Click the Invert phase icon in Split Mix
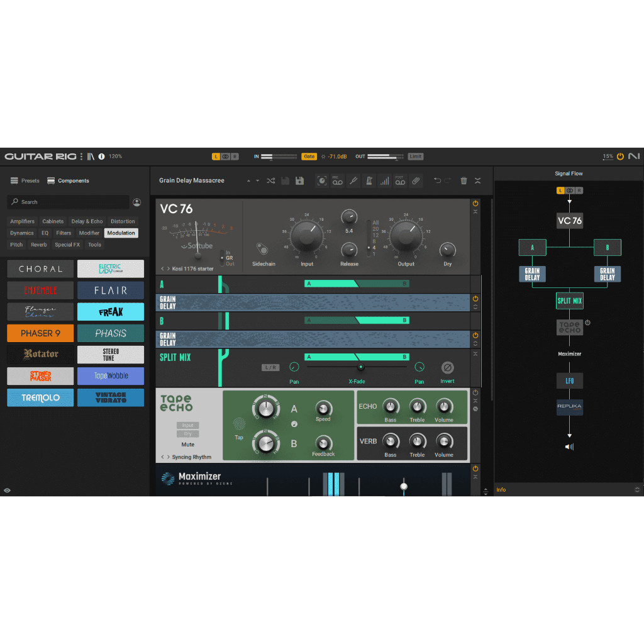 pos(447,367)
